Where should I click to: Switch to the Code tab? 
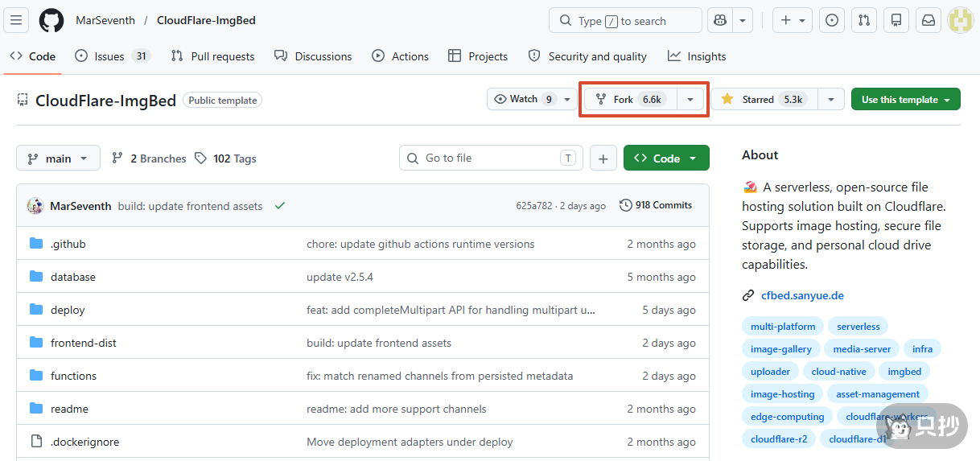click(x=32, y=56)
